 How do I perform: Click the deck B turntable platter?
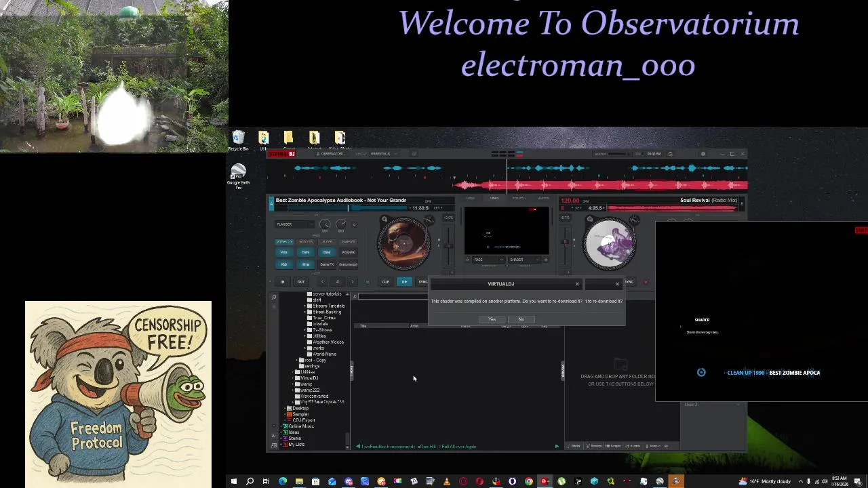click(610, 243)
